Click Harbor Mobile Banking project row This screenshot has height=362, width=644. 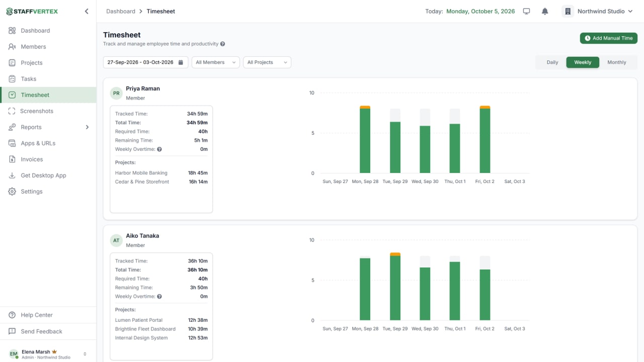[x=162, y=173]
